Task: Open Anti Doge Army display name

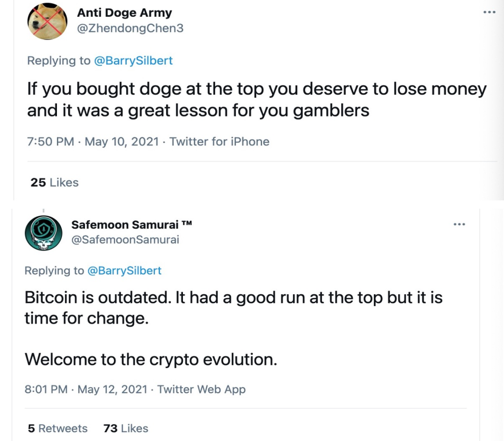Action: (124, 13)
